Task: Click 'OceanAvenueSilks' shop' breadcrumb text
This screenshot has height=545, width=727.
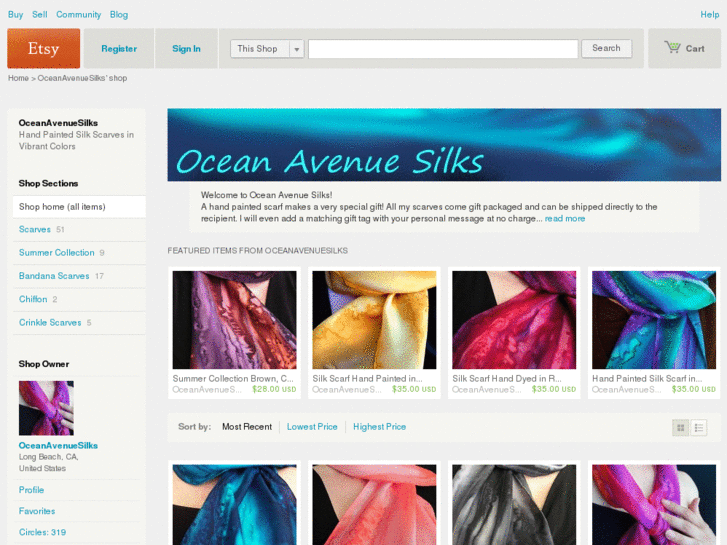Action: click(x=83, y=78)
